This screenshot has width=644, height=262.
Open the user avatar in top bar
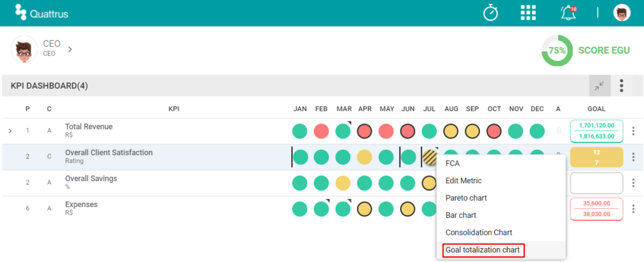click(622, 13)
